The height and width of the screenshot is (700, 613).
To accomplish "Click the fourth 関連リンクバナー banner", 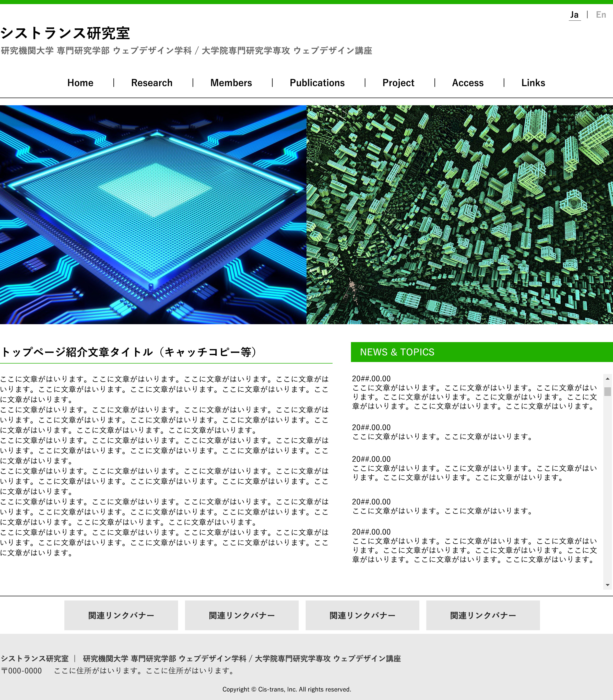I will click(483, 615).
